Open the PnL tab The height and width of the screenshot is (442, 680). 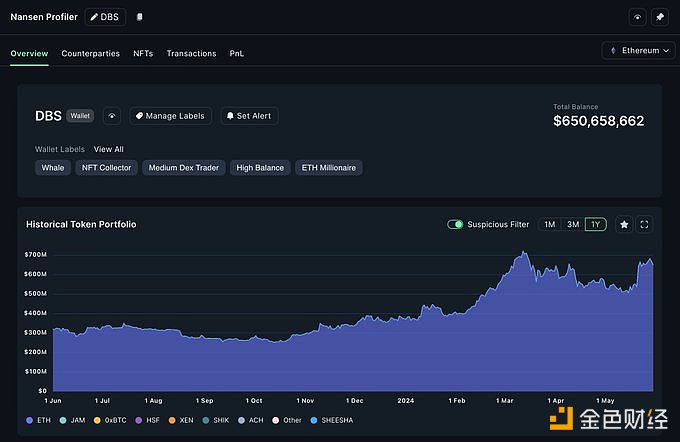(236, 53)
